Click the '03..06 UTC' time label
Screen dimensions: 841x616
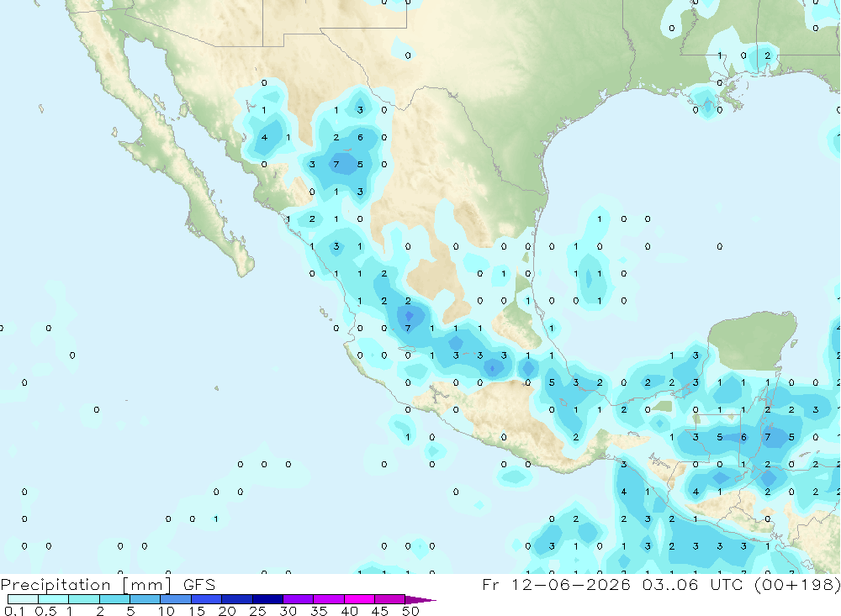[694, 584]
